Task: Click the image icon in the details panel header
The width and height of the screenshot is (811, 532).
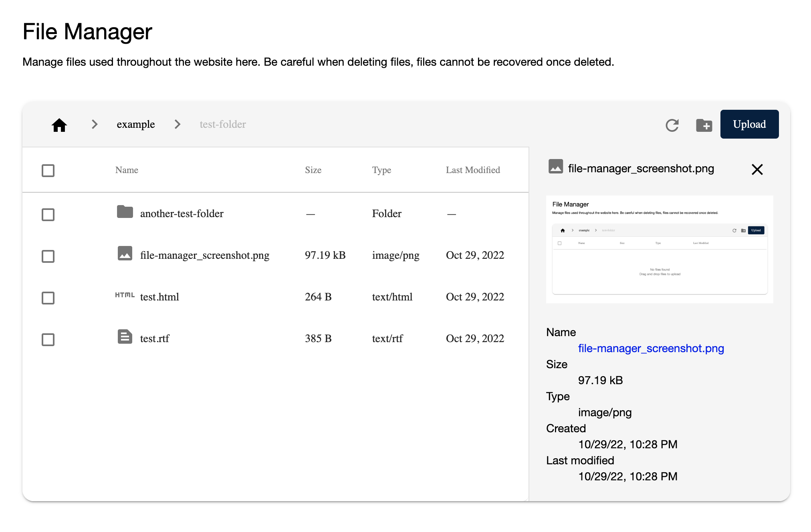Action: pos(556,166)
